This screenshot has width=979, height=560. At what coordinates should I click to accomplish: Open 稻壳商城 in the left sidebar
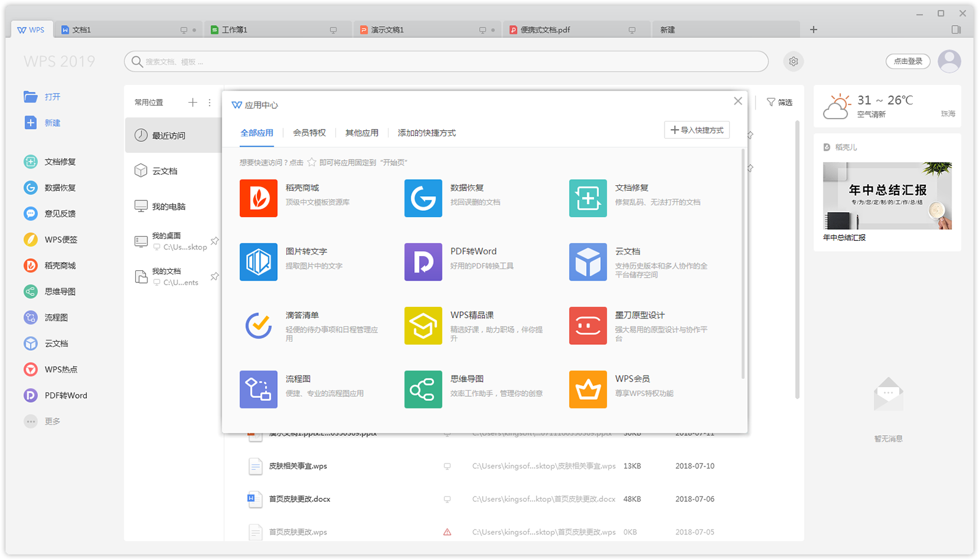tap(50, 265)
